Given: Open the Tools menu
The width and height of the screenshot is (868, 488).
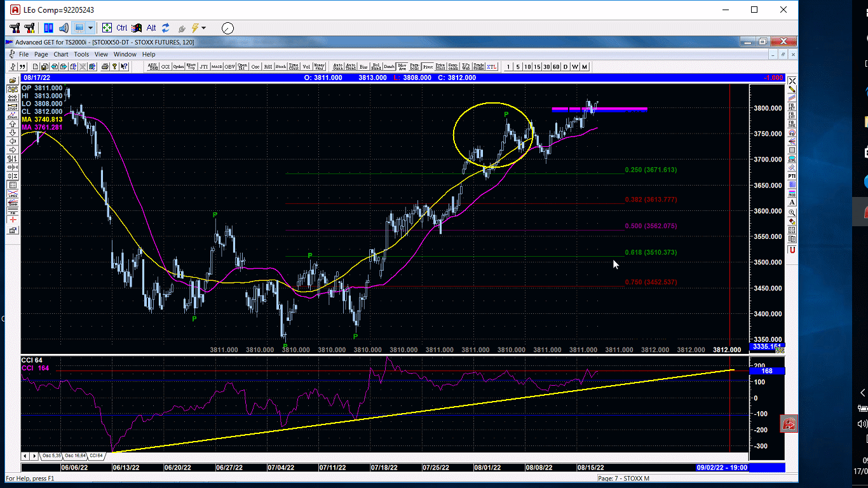Looking at the screenshot, I should pyautogui.click(x=81, y=54).
